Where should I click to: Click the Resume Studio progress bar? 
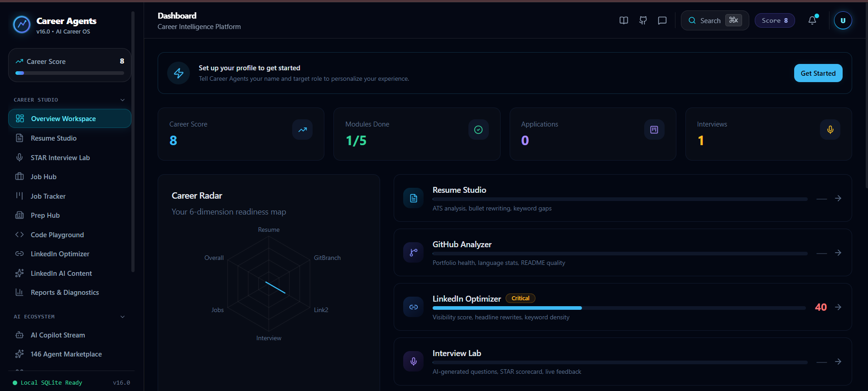pyautogui.click(x=620, y=199)
